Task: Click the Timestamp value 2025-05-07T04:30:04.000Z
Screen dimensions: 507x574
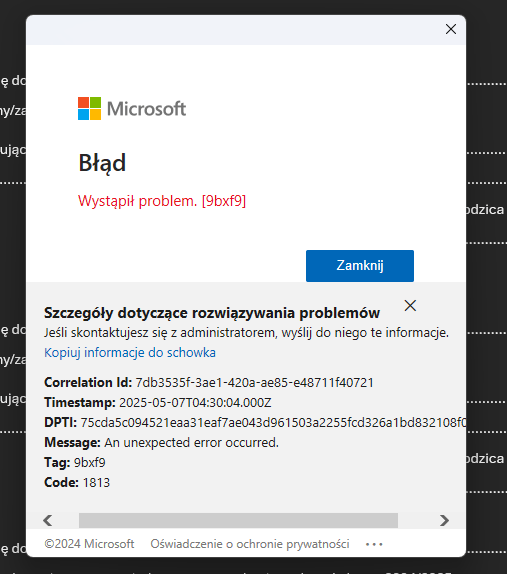Action: [195, 403]
